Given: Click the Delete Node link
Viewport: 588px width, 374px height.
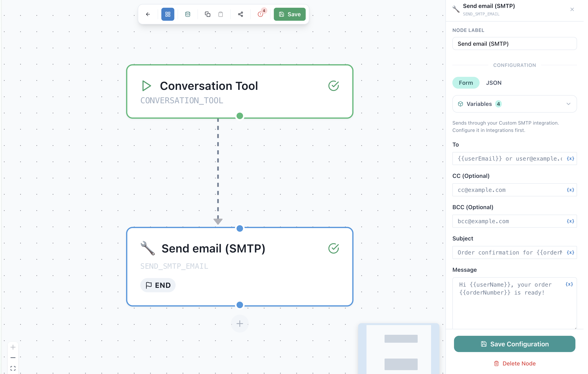Looking at the screenshot, I should [x=514, y=363].
